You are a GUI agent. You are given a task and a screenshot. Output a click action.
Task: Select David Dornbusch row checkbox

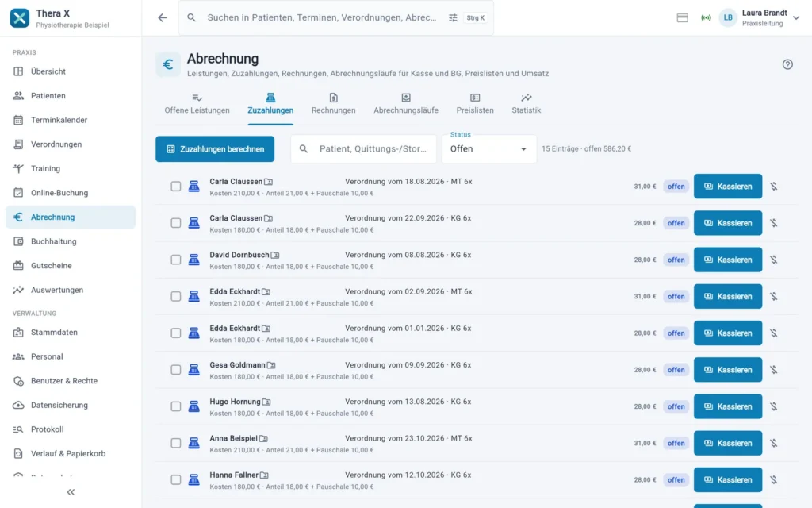click(x=176, y=260)
